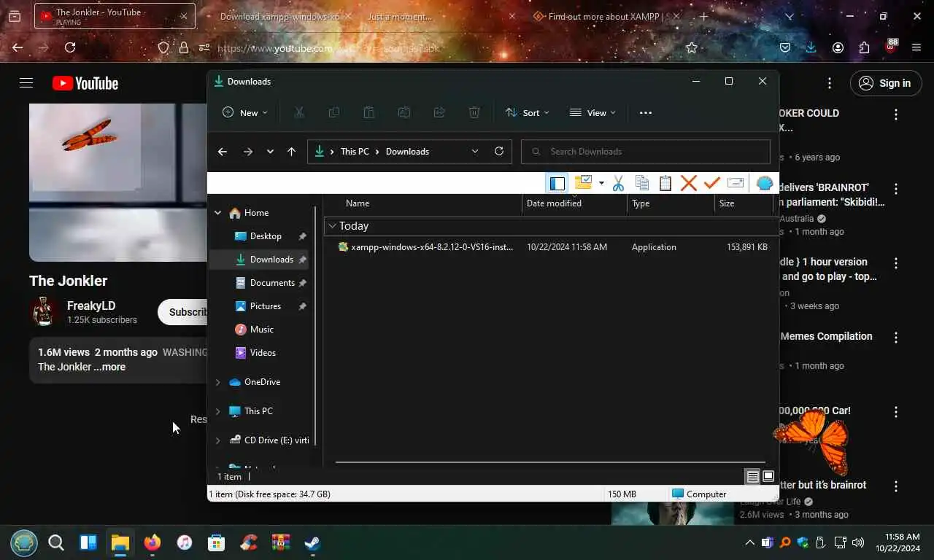Refresh the Downloads folder
This screenshot has height=560, width=934.
(499, 151)
